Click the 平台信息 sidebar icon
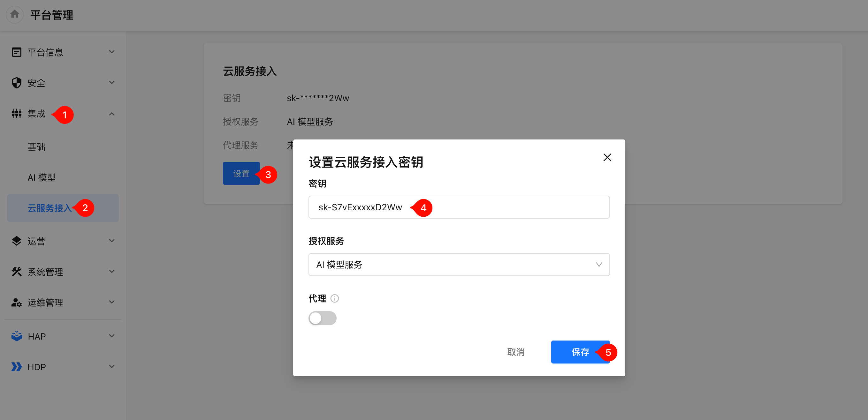The width and height of the screenshot is (868, 420). tap(17, 52)
